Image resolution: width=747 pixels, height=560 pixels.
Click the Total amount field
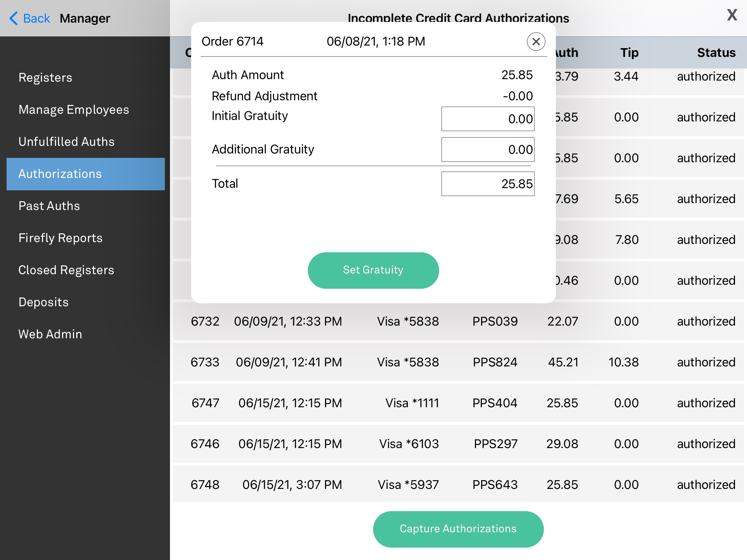pyautogui.click(x=488, y=184)
